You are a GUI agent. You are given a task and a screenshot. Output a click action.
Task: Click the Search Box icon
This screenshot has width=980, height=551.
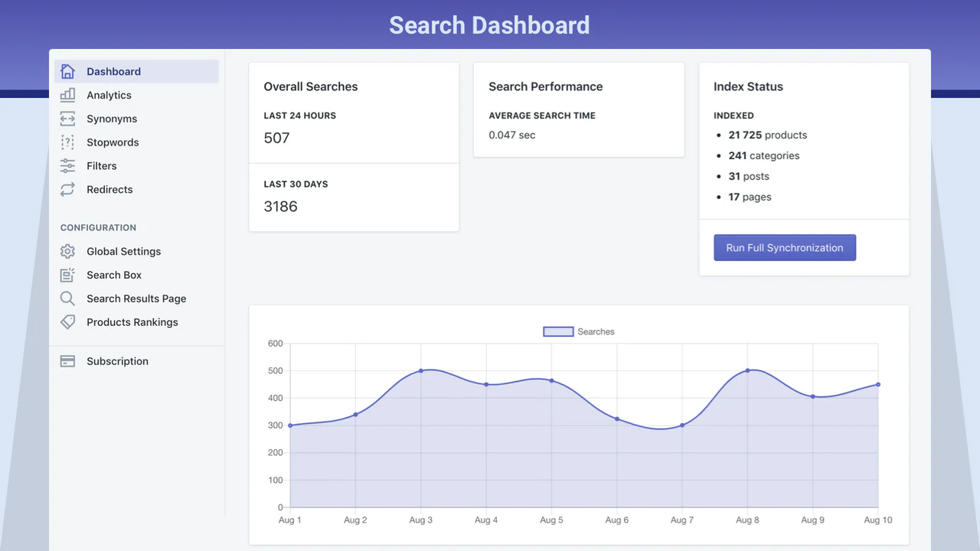coord(67,275)
